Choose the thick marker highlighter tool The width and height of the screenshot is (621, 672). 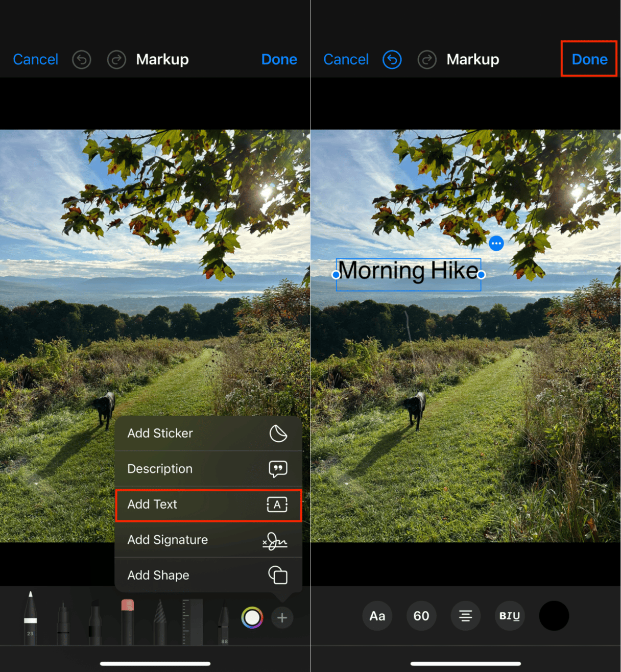click(x=95, y=623)
